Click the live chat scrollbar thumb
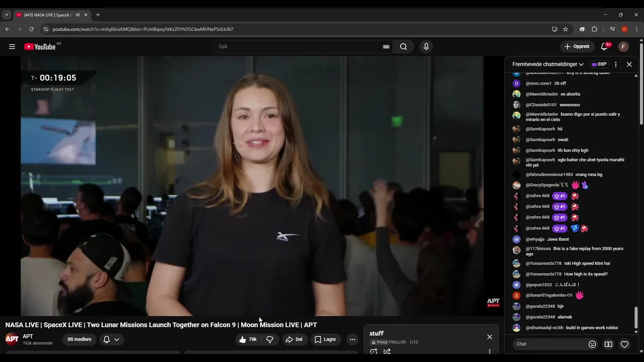Image resolution: width=644 pixels, height=362 pixels. tap(636, 318)
